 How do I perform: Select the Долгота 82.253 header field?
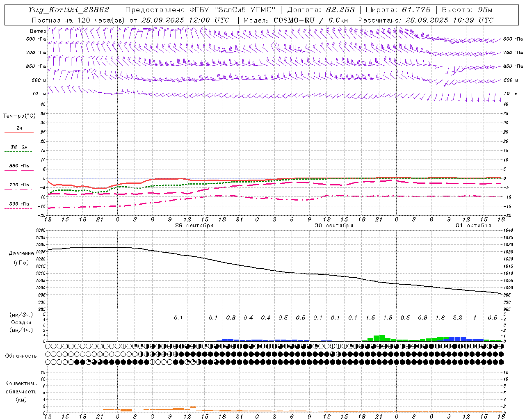[x=321, y=10]
